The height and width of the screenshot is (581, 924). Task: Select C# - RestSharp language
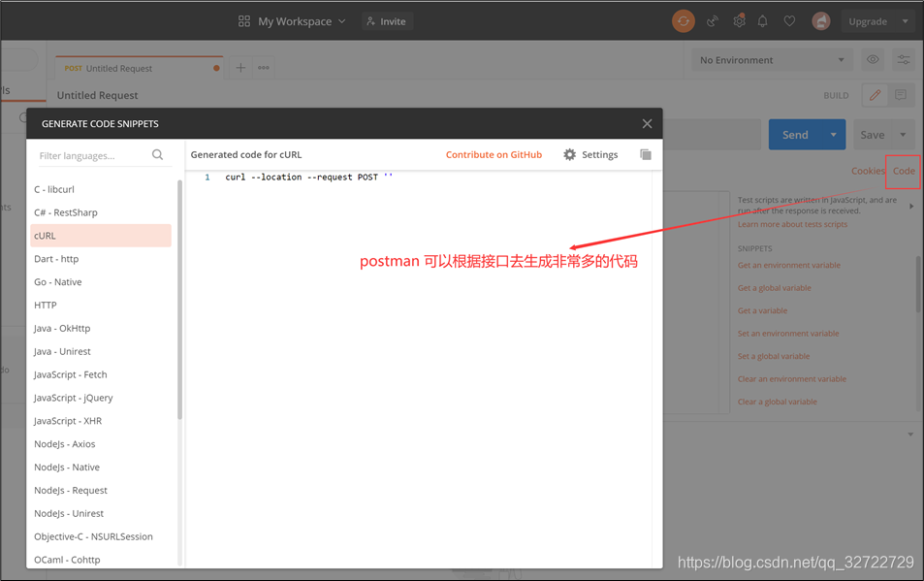pyautogui.click(x=101, y=212)
